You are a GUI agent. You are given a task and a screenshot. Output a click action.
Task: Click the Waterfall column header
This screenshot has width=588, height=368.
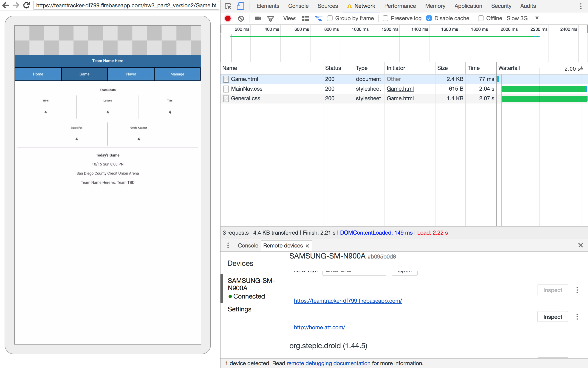(542, 68)
